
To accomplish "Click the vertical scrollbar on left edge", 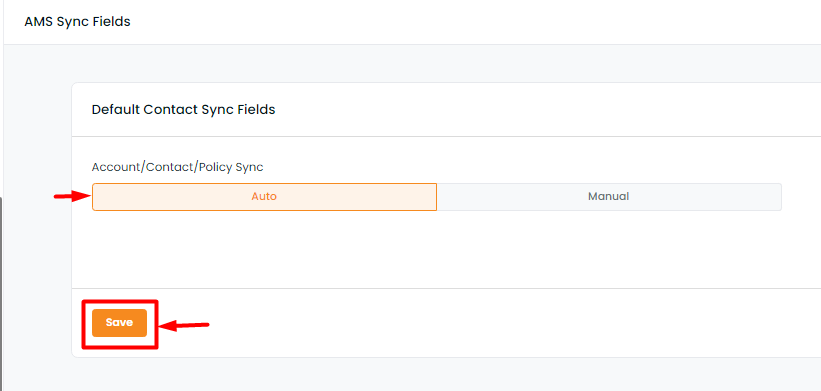I will [2, 293].
